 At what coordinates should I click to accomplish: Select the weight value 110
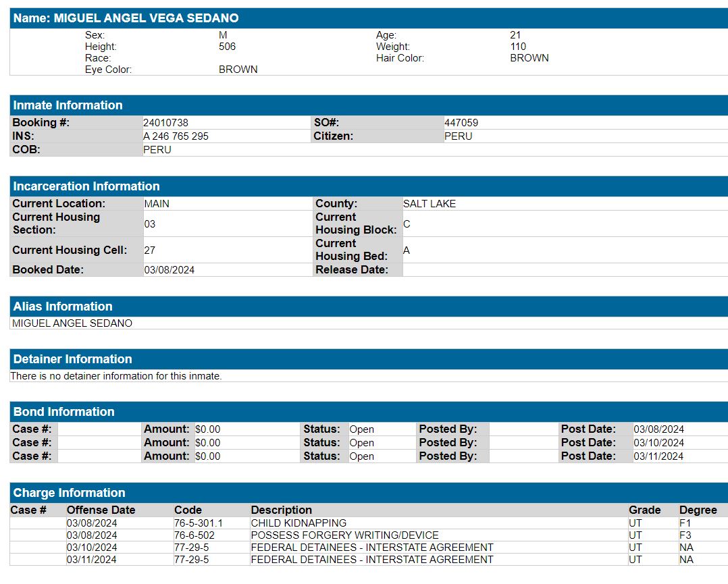click(x=518, y=47)
